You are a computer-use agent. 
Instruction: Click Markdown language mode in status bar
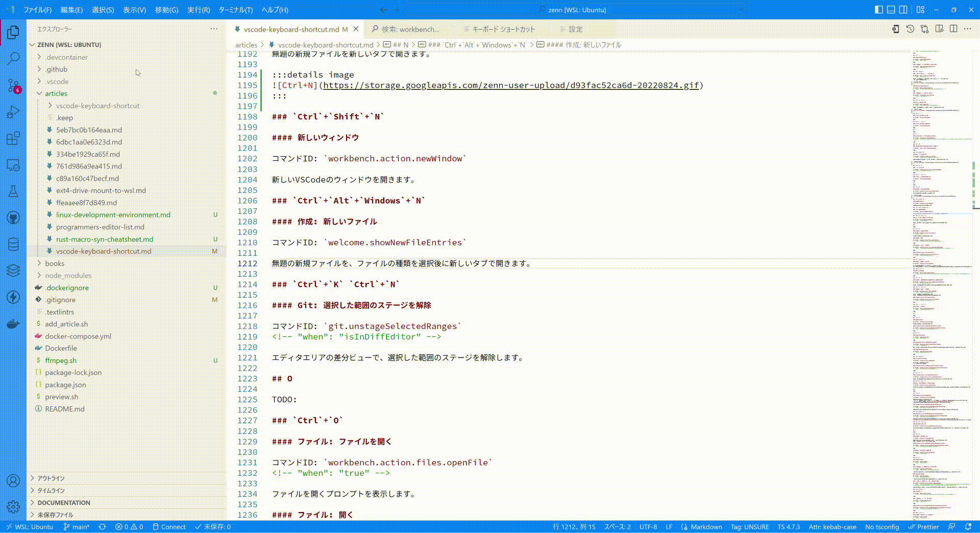click(x=701, y=527)
